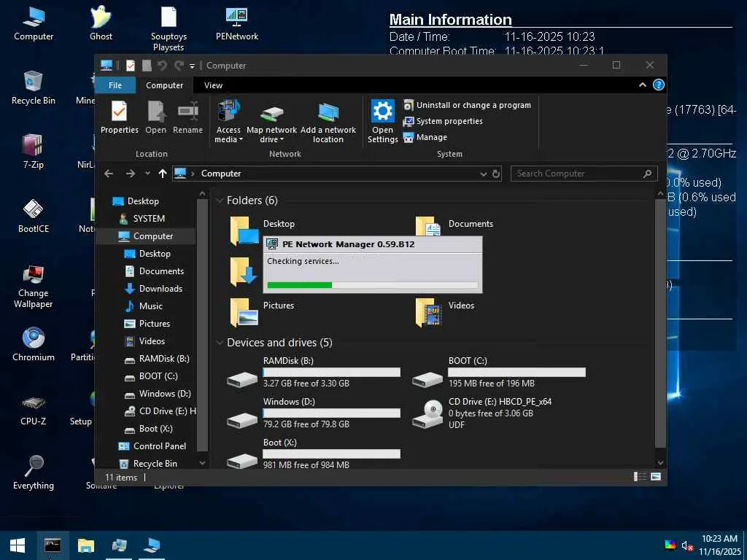
Task: Select the Documents folder in content pane
Action: tap(454, 225)
